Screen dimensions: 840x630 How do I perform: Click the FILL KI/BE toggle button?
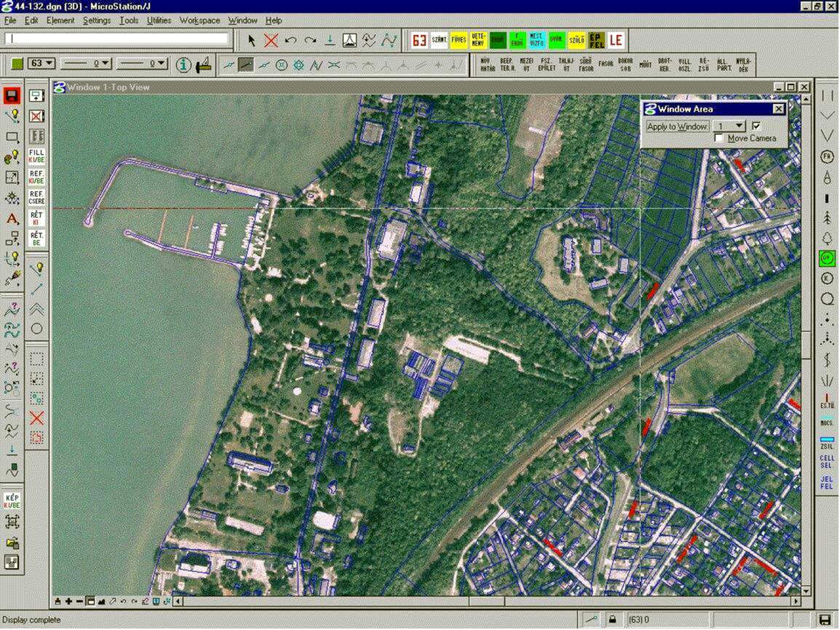click(36, 156)
